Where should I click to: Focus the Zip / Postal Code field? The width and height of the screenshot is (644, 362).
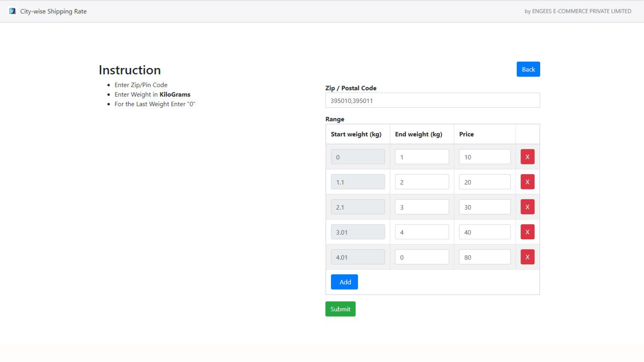pos(432,101)
